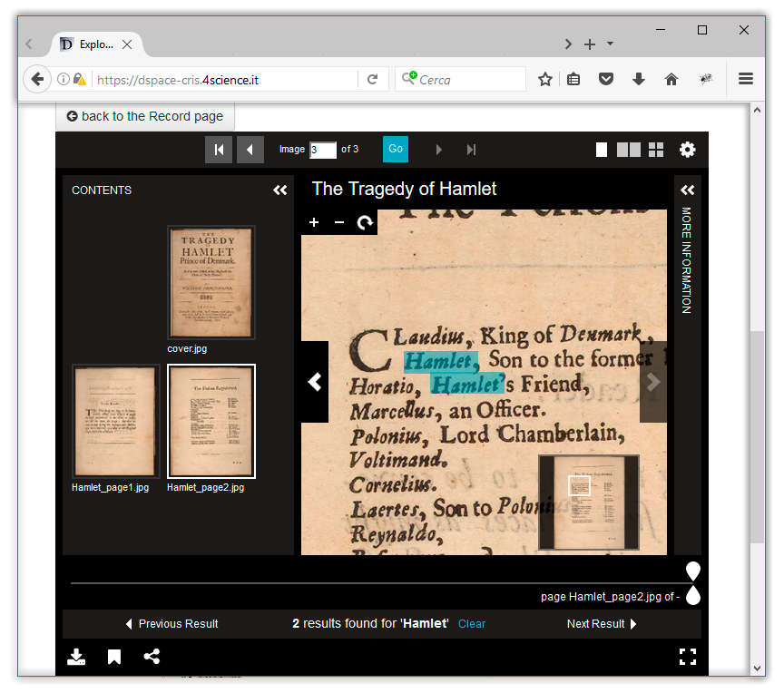Click the left arrow over the page
Image resolution: width=784 pixels, height=693 pixels.
pyautogui.click(x=315, y=382)
